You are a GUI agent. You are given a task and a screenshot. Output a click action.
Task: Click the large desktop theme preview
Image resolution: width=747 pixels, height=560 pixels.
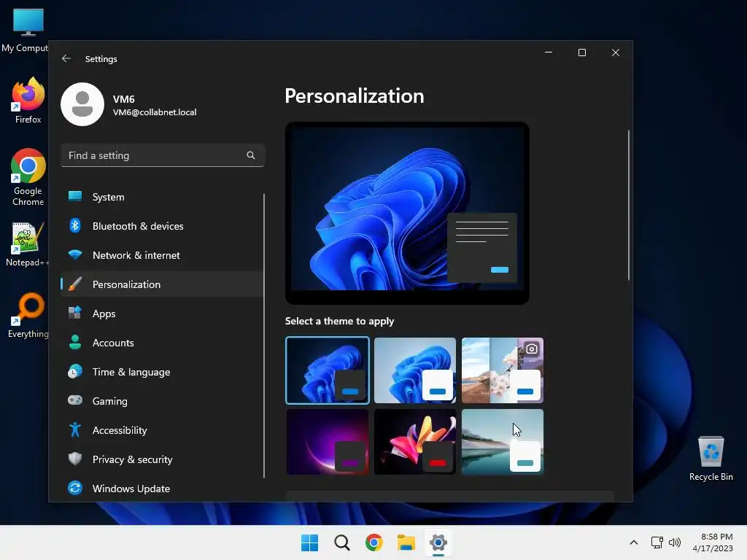[407, 213]
